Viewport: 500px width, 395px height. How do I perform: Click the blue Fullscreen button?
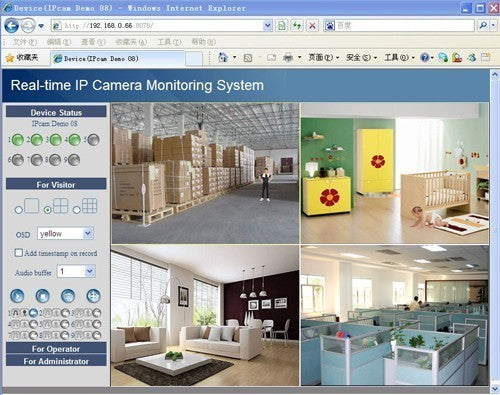[93, 296]
